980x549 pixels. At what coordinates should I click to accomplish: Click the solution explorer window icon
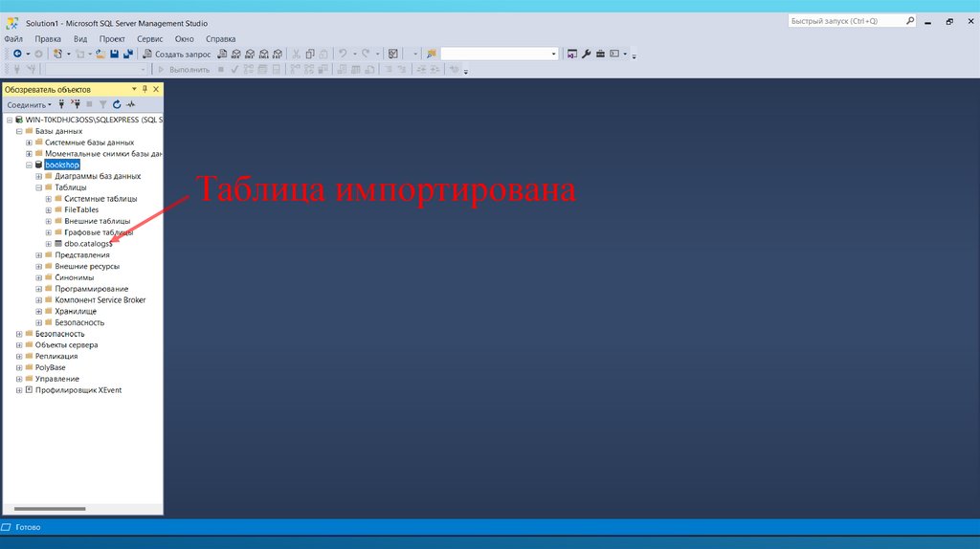pos(572,54)
